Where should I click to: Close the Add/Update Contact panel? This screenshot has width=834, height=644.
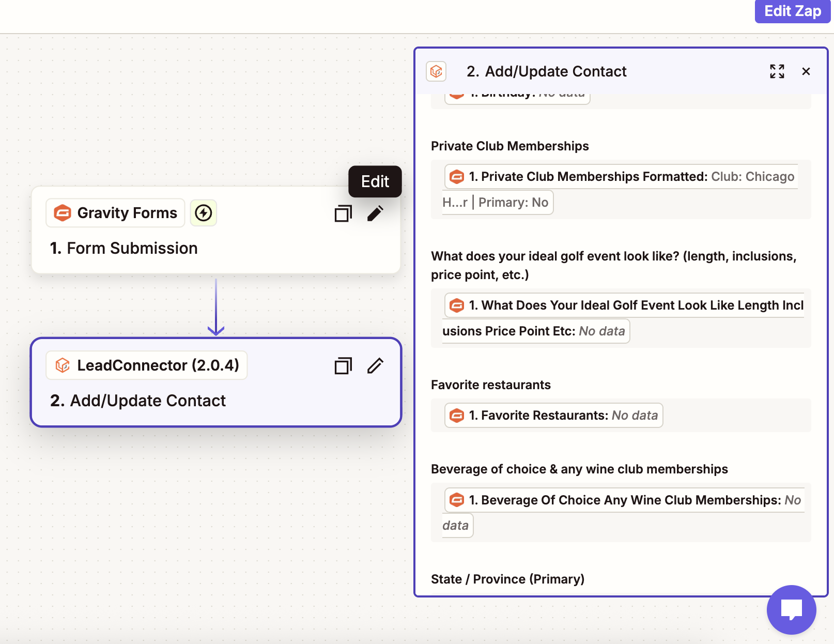806,71
